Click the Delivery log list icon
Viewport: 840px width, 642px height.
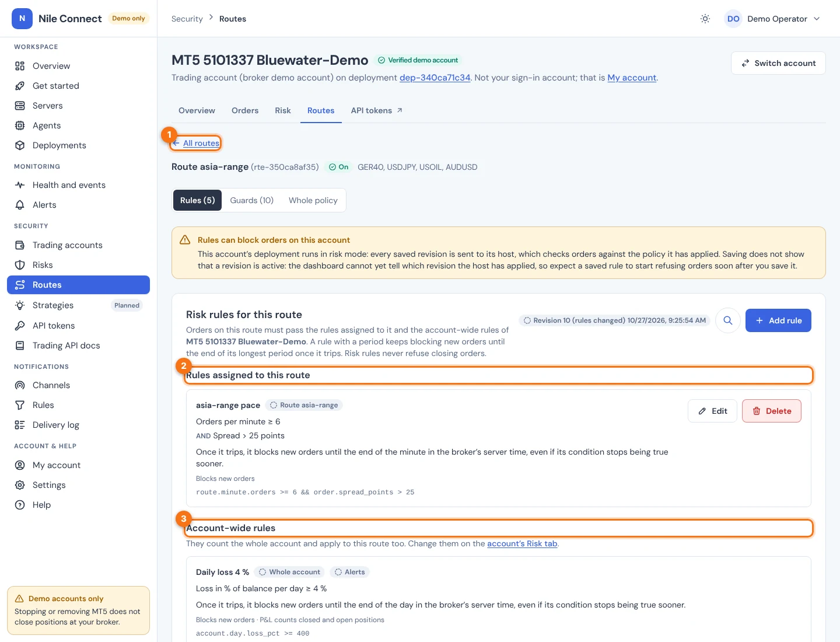[20, 425]
